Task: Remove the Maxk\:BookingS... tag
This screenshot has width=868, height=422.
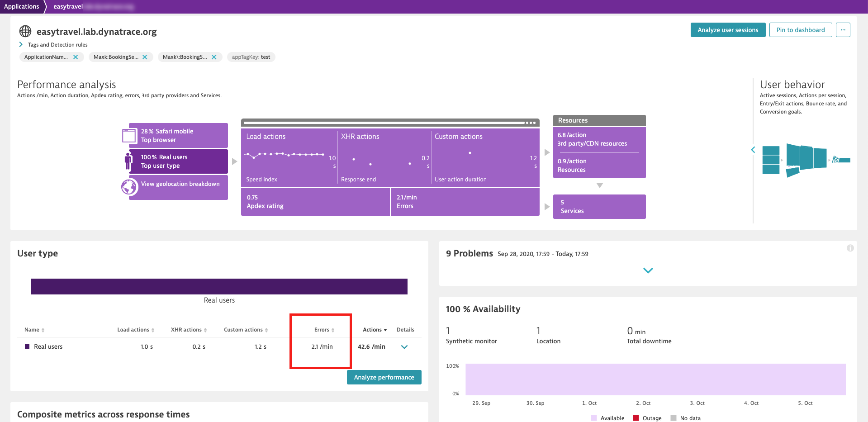Action: pos(214,57)
